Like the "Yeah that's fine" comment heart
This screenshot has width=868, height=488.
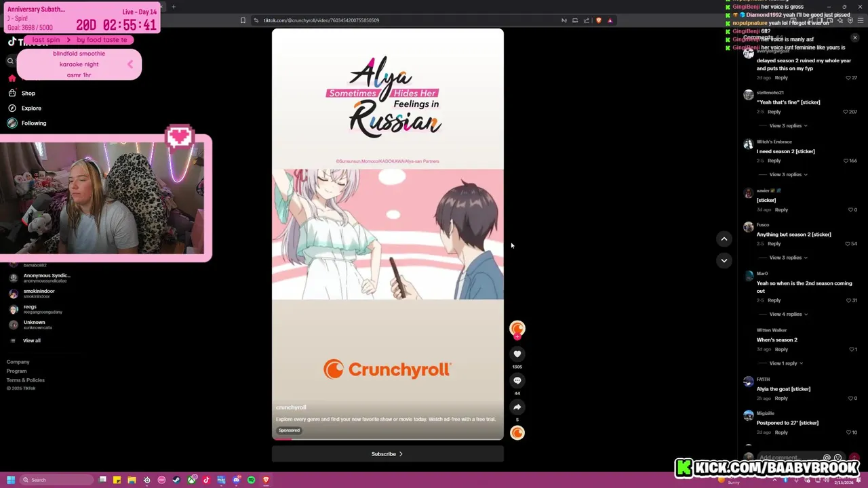pos(846,112)
